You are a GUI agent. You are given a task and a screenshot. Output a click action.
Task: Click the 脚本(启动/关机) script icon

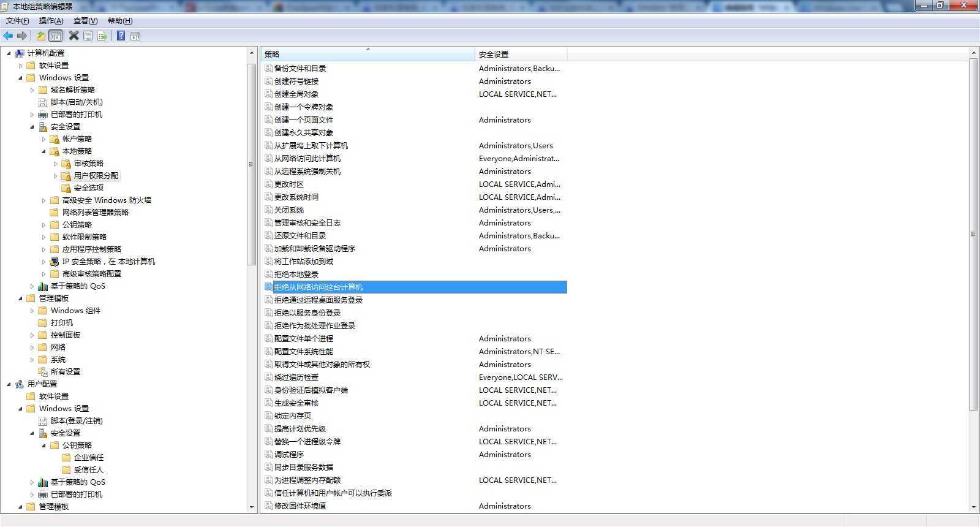click(x=43, y=102)
